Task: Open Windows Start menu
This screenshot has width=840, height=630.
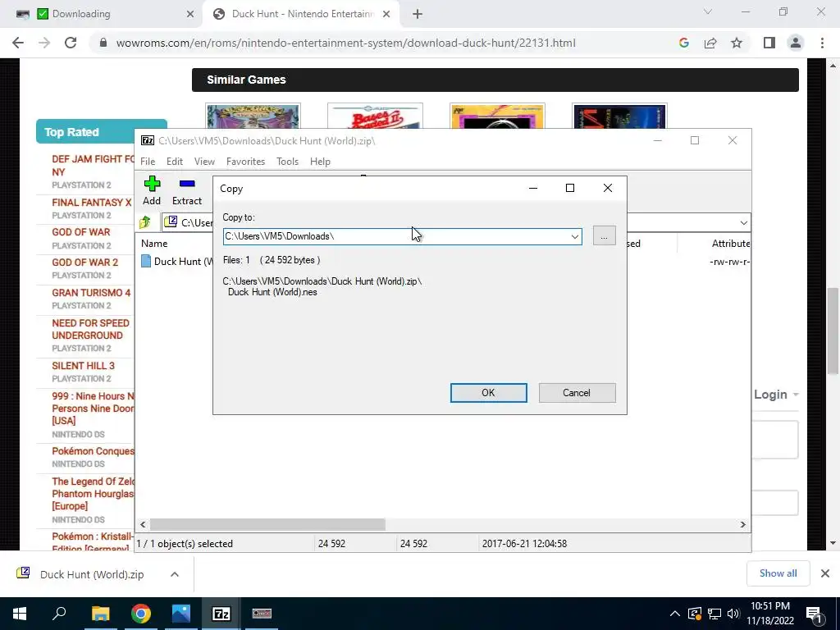Action: pos(20,614)
